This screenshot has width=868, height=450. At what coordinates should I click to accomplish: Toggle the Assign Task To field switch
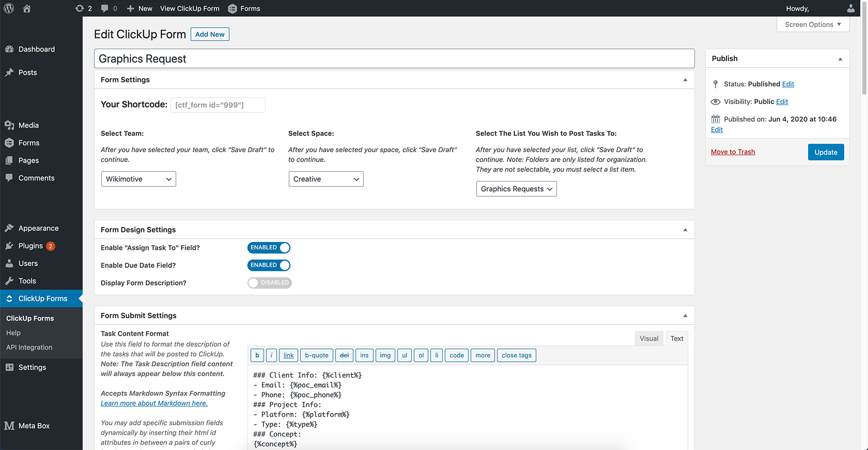269,248
